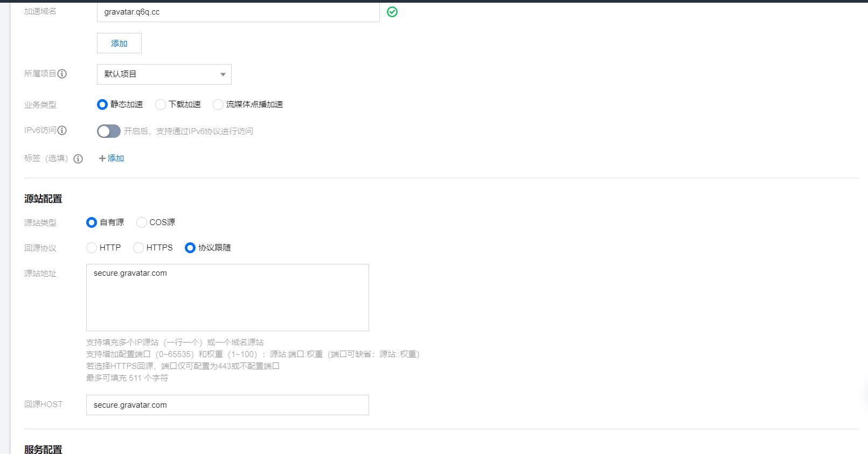
Task: Click the 加速域名 input with gravatar.q6q.cc
Action: point(238,12)
